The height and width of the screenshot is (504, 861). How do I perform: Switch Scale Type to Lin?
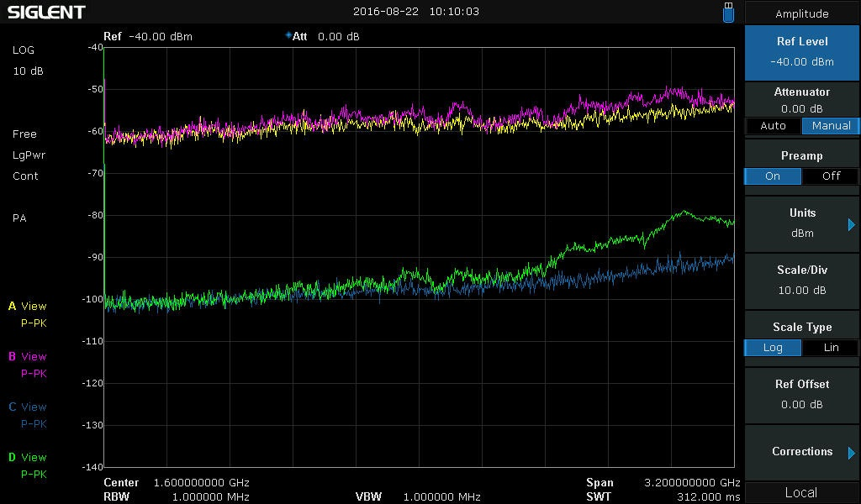(831, 348)
